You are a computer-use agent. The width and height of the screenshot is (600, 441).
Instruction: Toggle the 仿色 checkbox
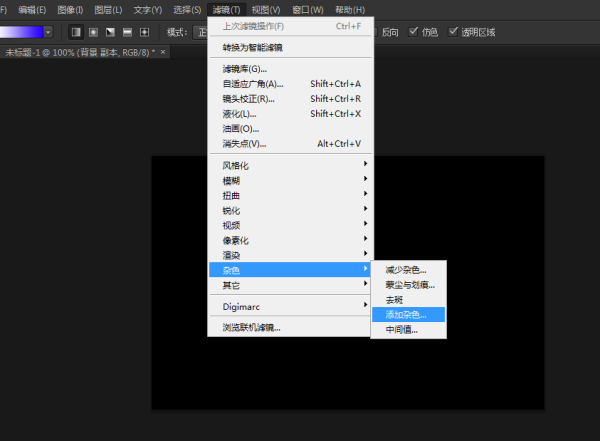pos(415,32)
